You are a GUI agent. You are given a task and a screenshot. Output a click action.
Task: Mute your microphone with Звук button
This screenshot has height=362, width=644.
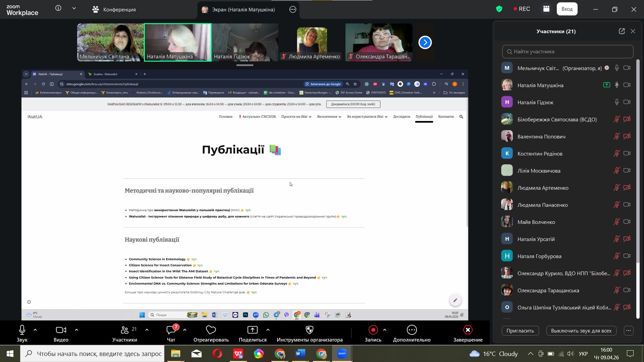pyautogui.click(x=22, y=330)
